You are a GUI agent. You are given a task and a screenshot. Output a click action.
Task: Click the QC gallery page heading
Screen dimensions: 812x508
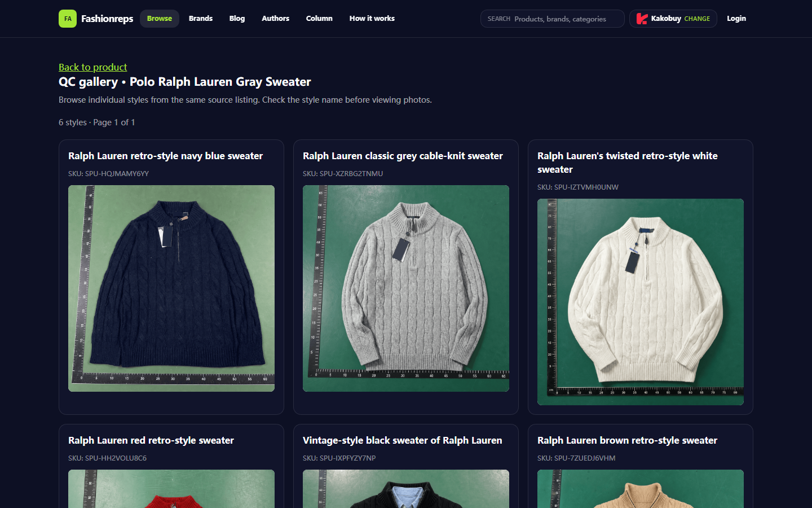(x=185, y=82)
